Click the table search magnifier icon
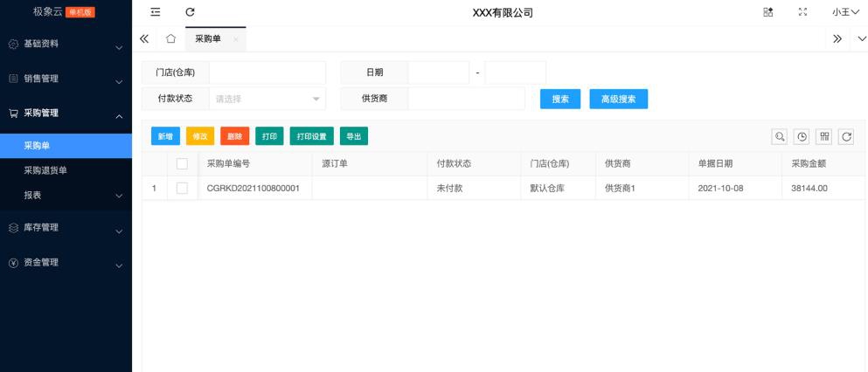Image resolution: width=868 pixels, height=372 pixels. 780,136
